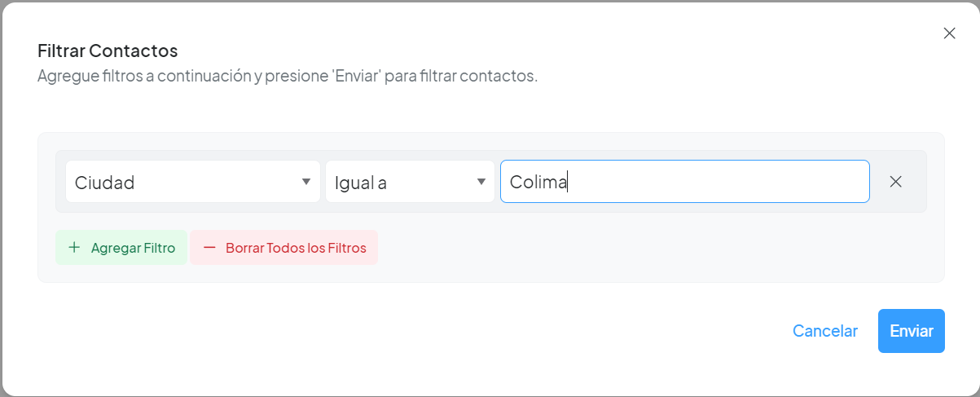
Task: Click empty space in the filter panel
Action: (x=652, y=253)
